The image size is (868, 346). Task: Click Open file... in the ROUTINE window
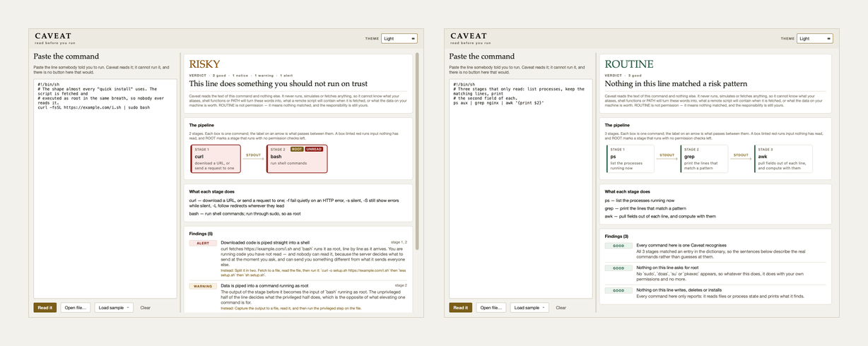coord(491,308)
